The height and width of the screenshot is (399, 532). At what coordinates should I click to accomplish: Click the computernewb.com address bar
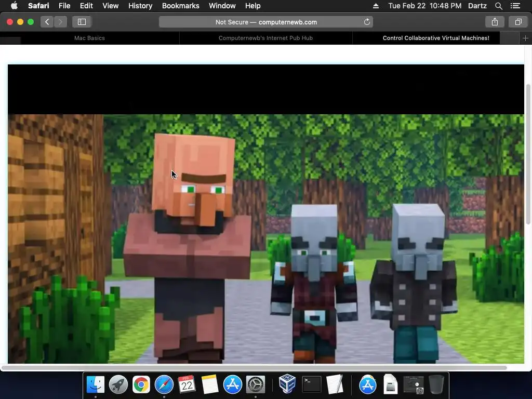(265, 22)
